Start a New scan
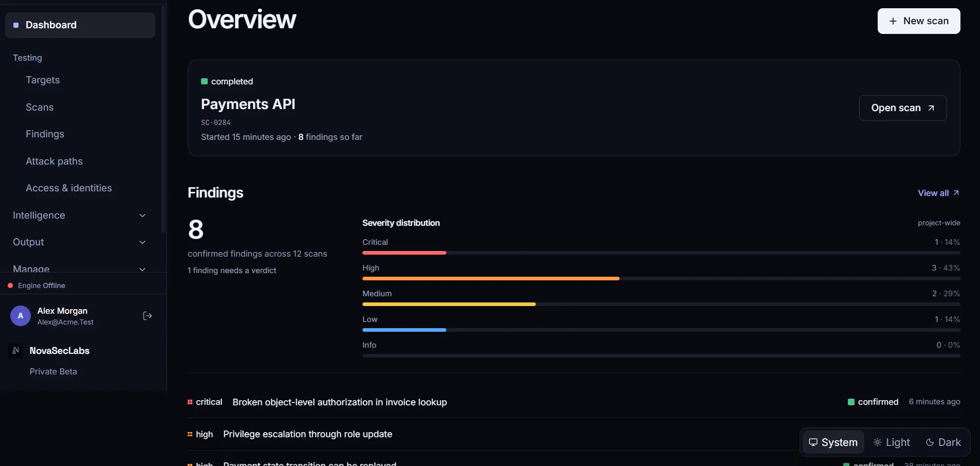The height and width of the screenshot is (466, 980). 919,21
